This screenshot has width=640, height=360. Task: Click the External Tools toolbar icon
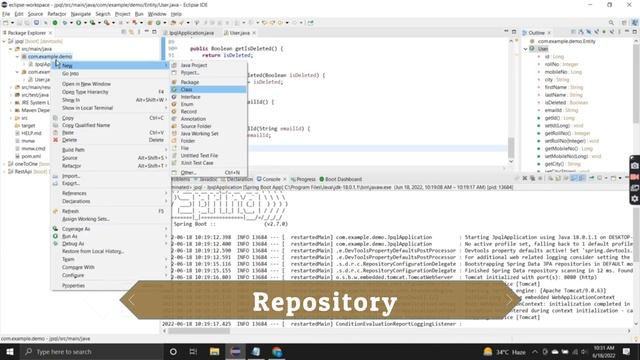(x=107, y=22)
